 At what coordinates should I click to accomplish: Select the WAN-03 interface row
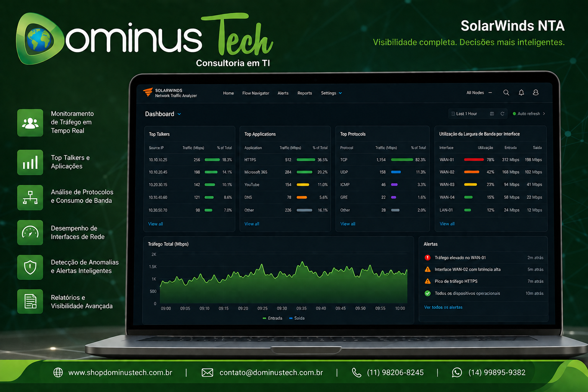tap(491, 185)
